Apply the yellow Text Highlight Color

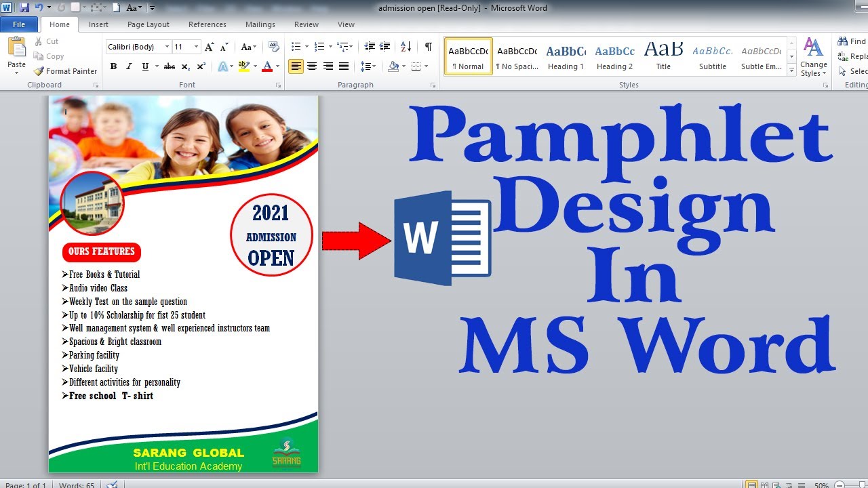tap(244, 66)
